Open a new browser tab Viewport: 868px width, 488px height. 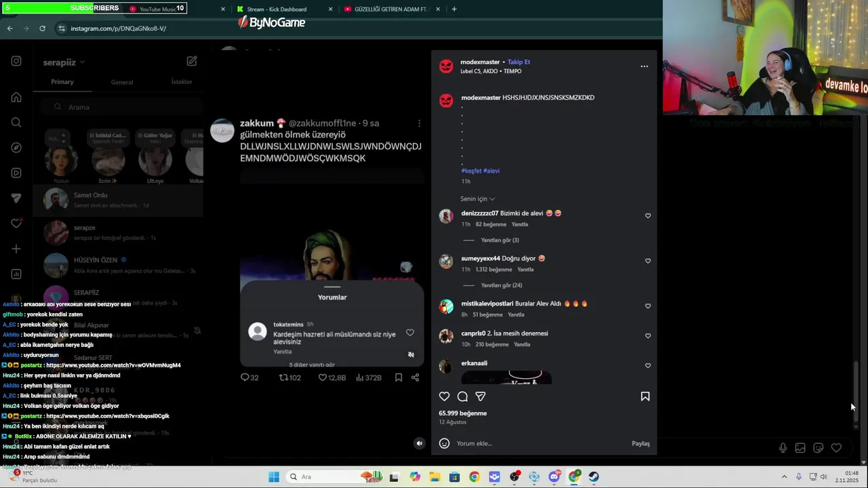coord(454,9)
